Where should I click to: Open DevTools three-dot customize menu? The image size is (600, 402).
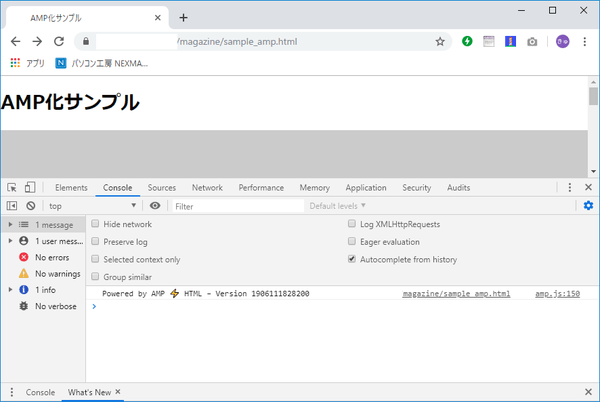(569, 187)
